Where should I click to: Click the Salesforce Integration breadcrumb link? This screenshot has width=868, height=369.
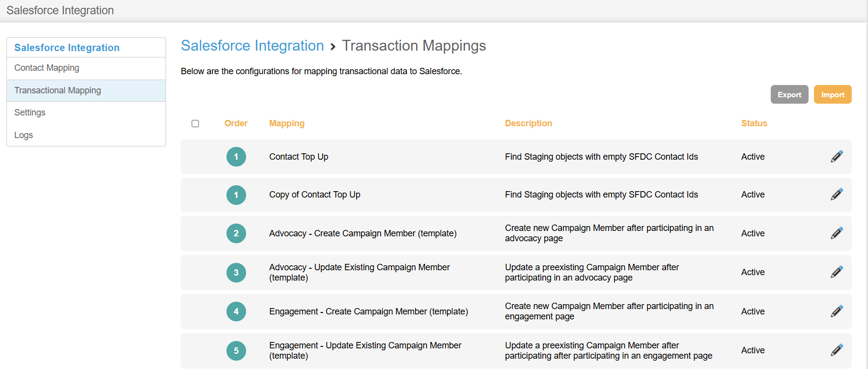[x=252, y=45]
